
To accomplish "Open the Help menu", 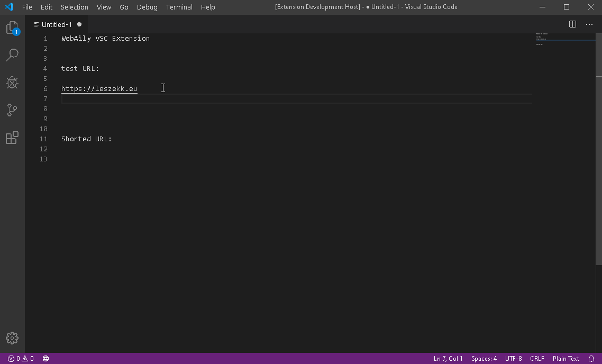I will 208,7.
